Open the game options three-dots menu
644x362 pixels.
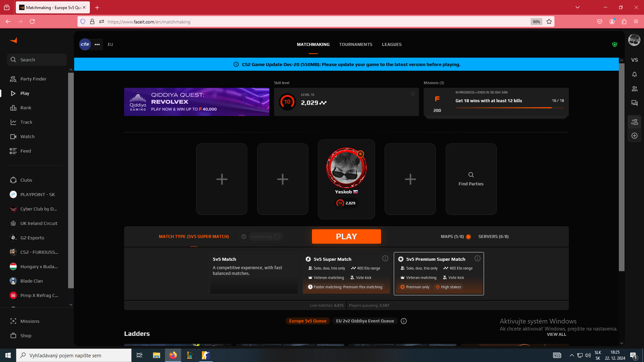click(97, 45)
